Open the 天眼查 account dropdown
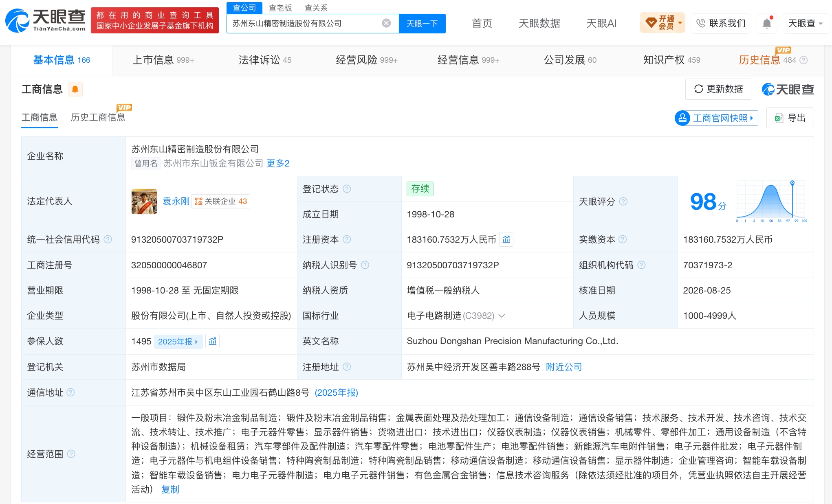 [806, 23]
